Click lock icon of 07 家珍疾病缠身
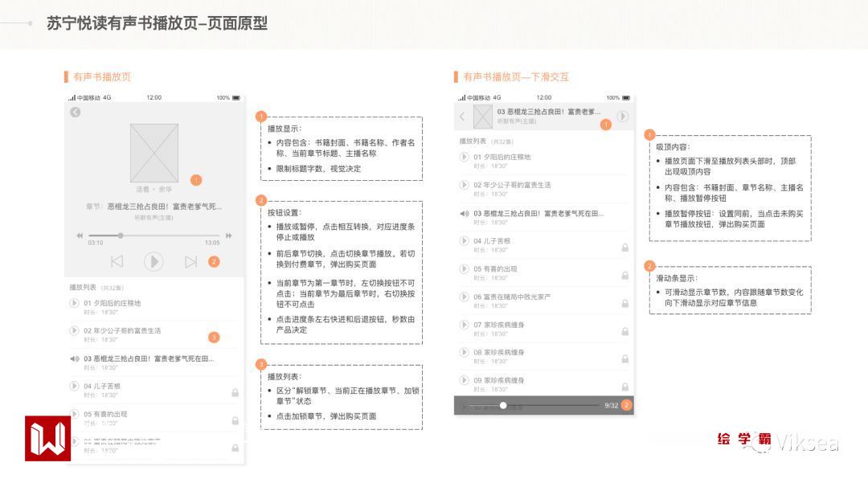 coord(625,331)
